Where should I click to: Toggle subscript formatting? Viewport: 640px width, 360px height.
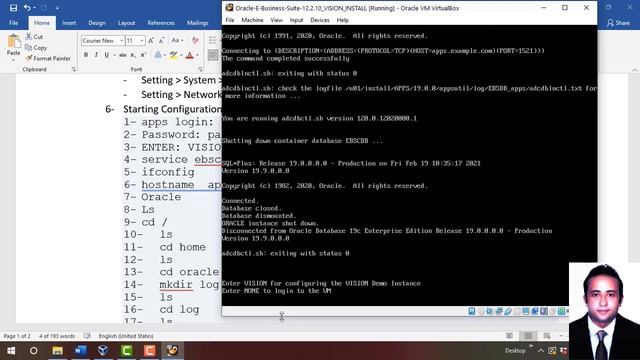coord(133,55)
